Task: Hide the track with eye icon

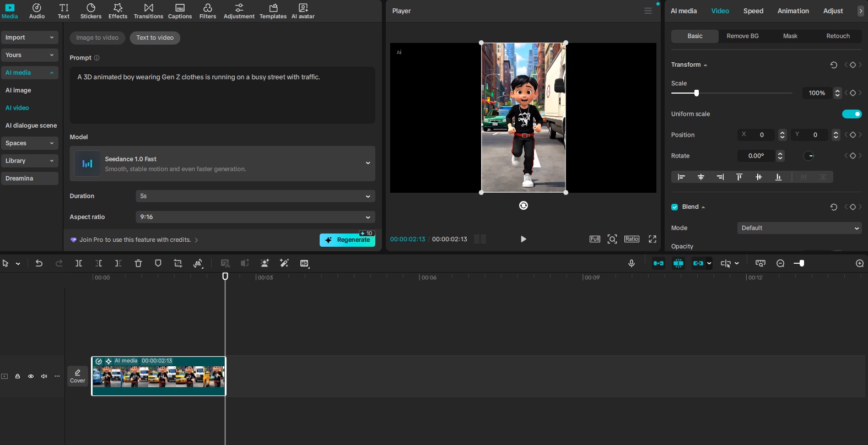Action: (31, 377)
